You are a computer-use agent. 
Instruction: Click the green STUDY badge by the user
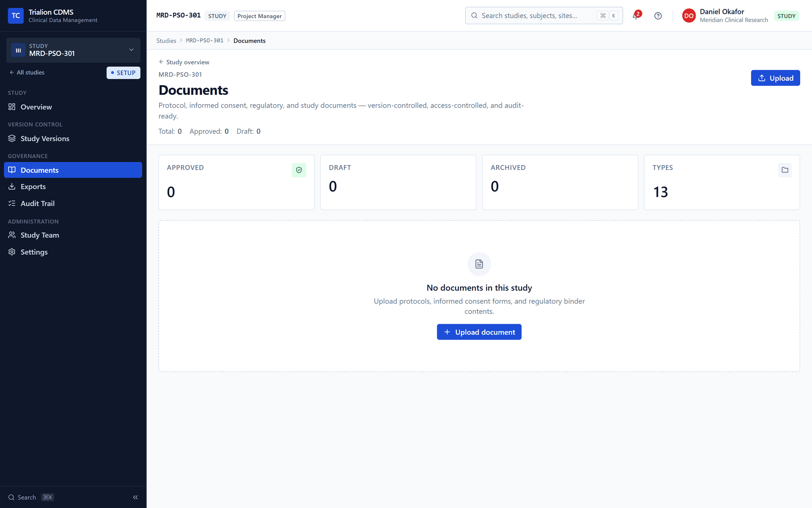point(786,16)
